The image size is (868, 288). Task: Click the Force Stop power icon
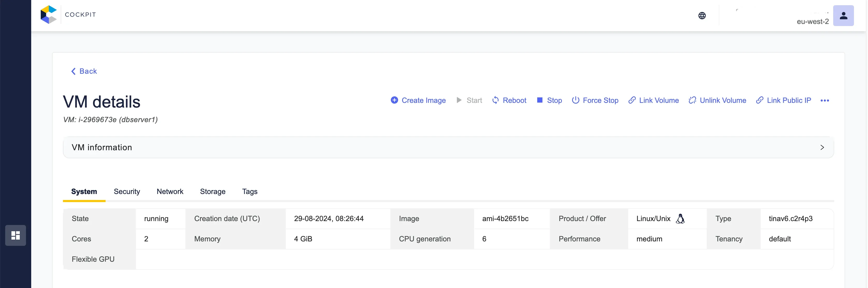point(575,100)
